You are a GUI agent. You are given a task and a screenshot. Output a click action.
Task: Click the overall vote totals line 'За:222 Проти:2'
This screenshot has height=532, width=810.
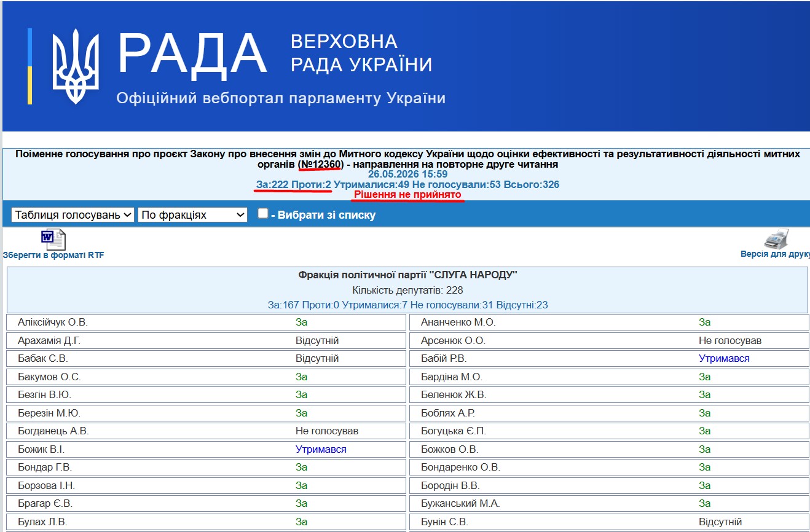[294, 184]
